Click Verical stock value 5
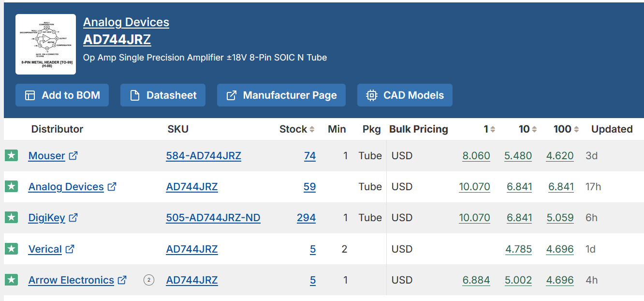The height and width of the screenshot is (301, 644). [313, 249]
